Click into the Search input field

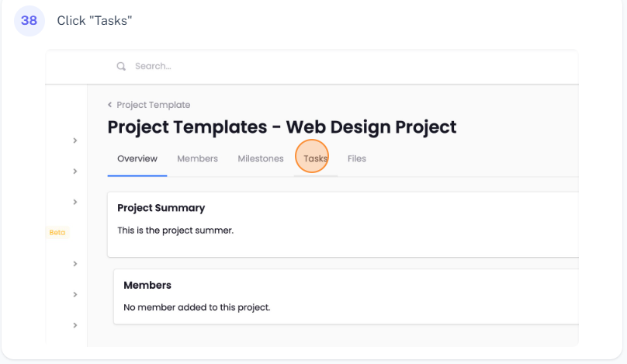click(x=233, y=67)
